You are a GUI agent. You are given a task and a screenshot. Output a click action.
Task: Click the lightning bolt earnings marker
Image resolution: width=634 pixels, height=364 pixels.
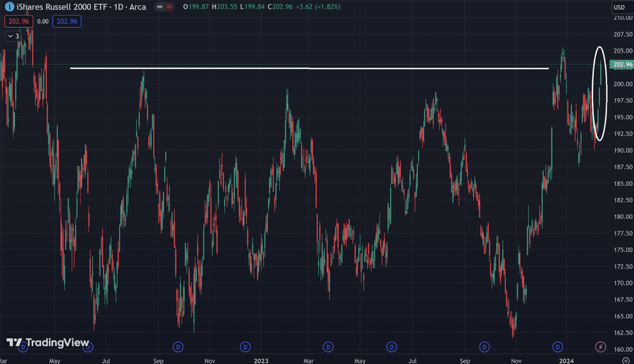(x=600, y=347)
